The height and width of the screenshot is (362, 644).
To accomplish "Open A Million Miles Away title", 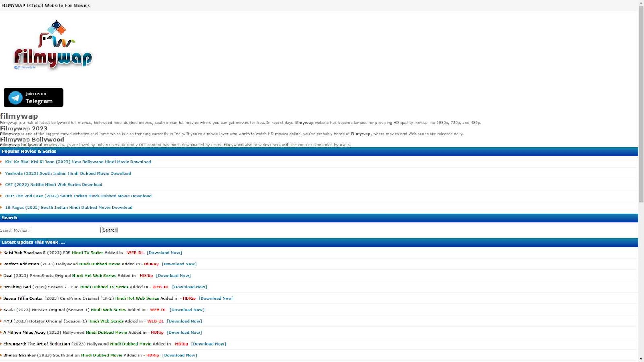I will 25,333.
